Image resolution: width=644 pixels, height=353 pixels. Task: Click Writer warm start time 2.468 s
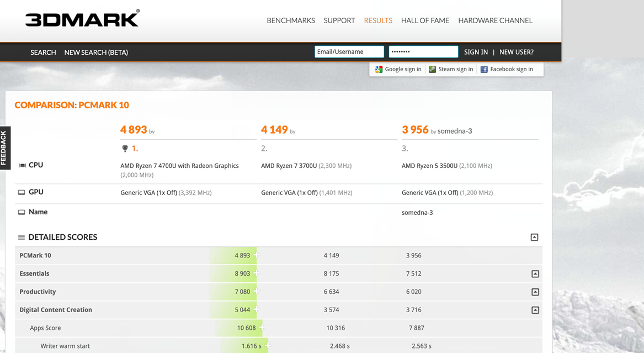pyautogui.click(x=340, y=346)
